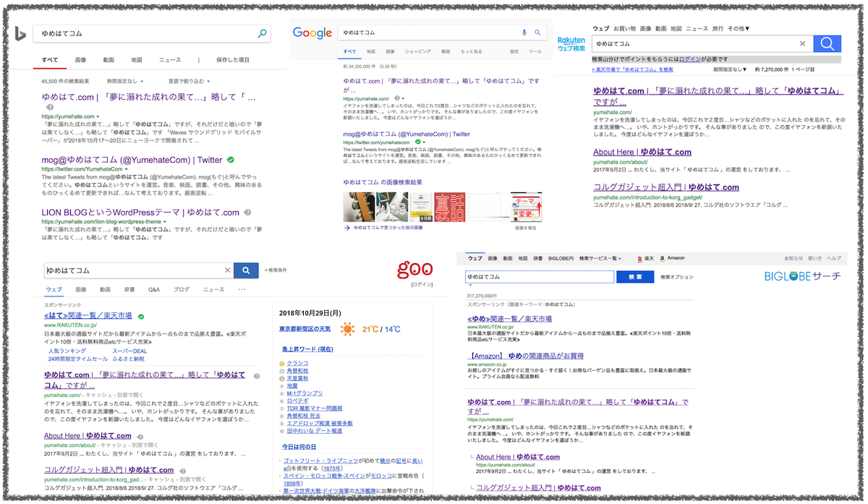Viewport: 868px width, 504px height.
Task: Click goo's blue magnifier search button
Action: (x=247, y=270)
